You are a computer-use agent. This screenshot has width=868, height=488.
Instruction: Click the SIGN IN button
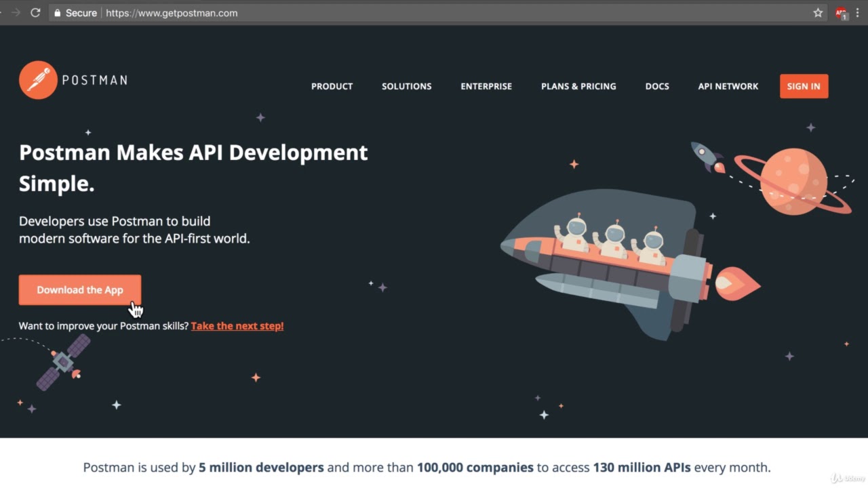804,86
